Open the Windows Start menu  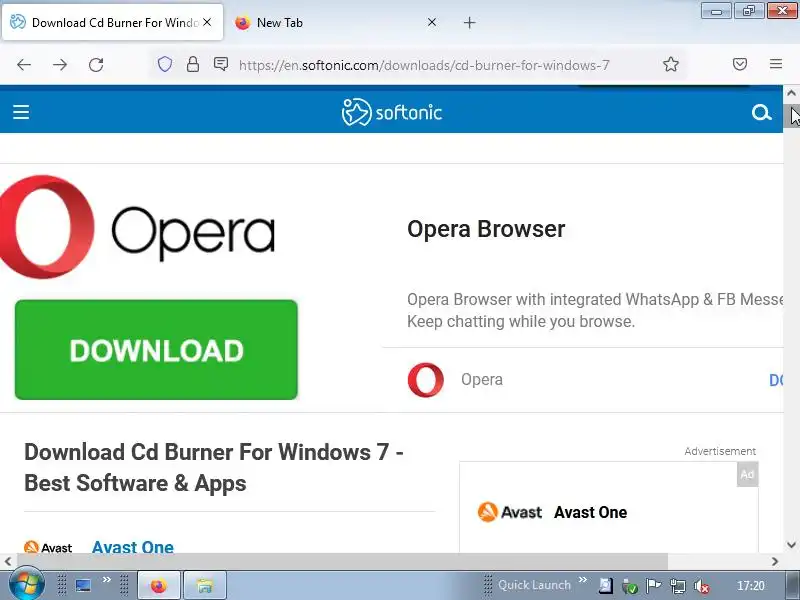(26, 585)
